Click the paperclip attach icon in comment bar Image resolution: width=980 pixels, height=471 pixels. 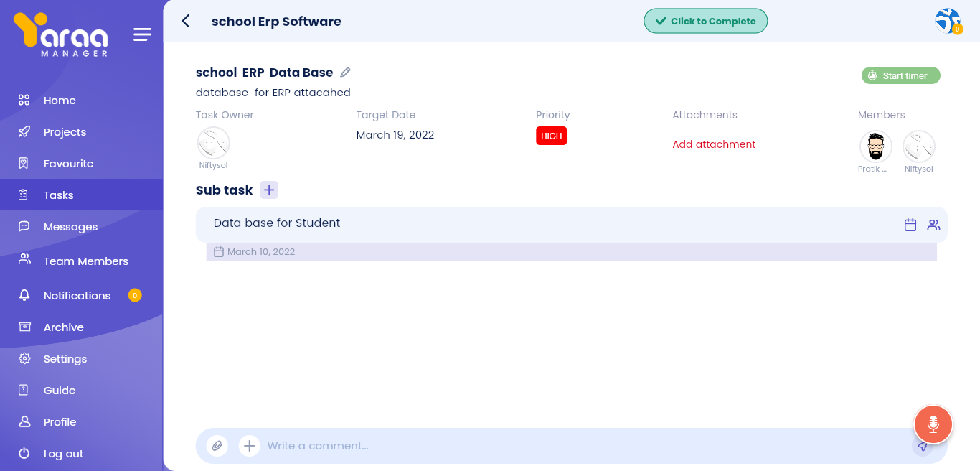pos(217,446)
